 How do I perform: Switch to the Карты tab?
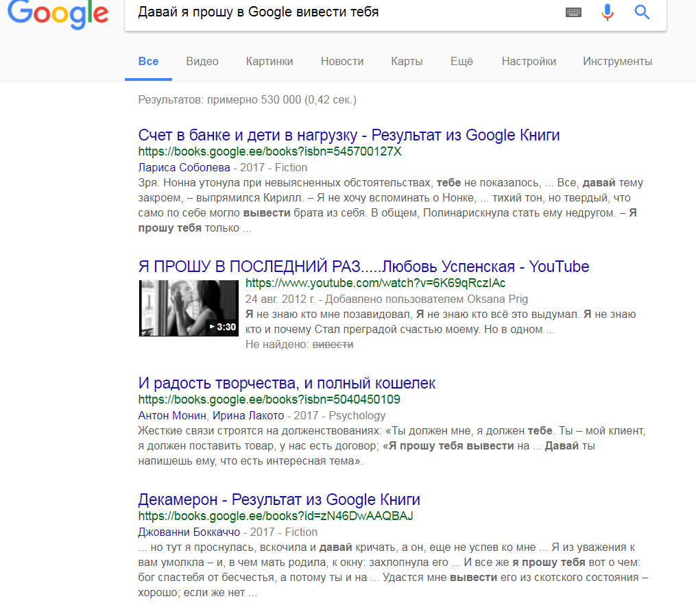click(x=407, y=61)
